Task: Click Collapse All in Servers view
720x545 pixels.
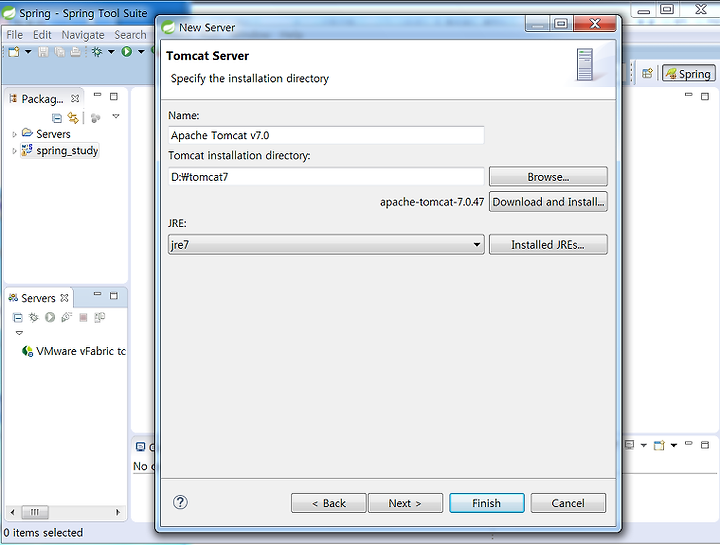Action: coord(17,317)
